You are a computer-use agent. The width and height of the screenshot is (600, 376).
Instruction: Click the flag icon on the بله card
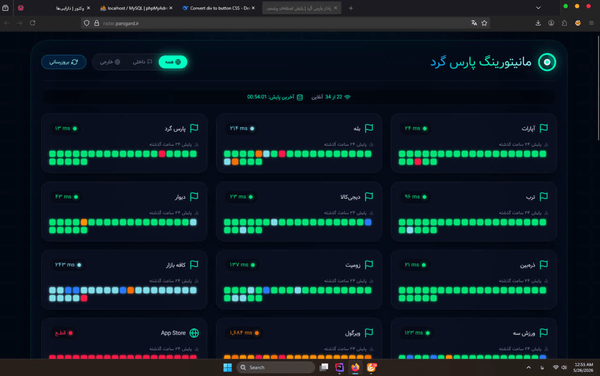coord(369,128)
